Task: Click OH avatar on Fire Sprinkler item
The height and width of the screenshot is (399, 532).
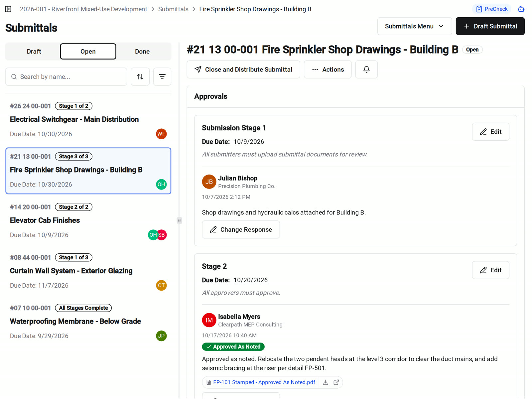Action: [x=161, y=185]
